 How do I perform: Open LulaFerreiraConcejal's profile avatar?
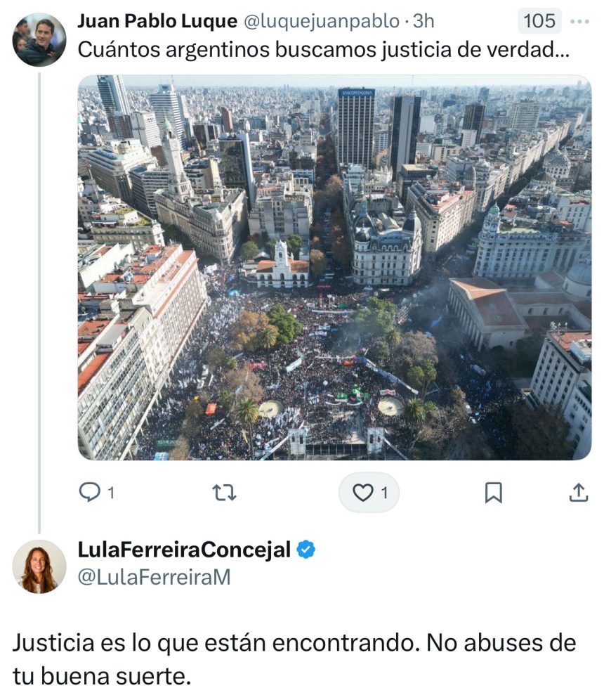point(39,566)
